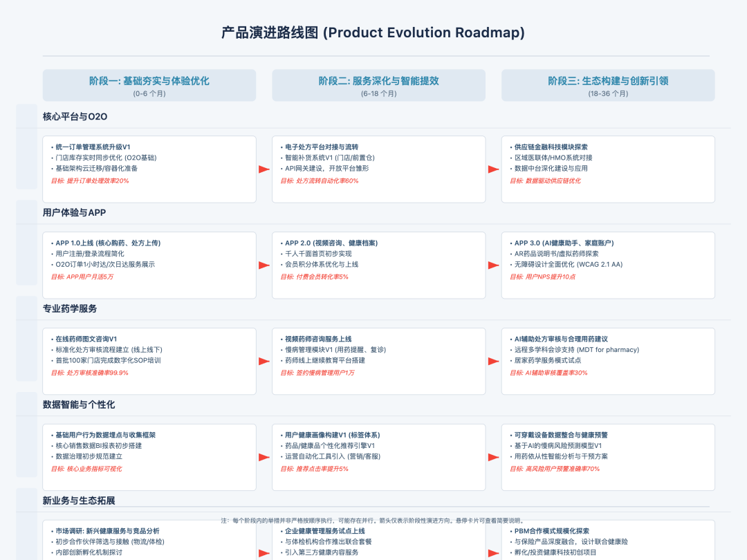The height and width of the screenshot is (560, 747).
Task: Click the red arrow between 统一订单管理系统升级V1 and 电子处方平台对接与流转
Action: (263, 169)
